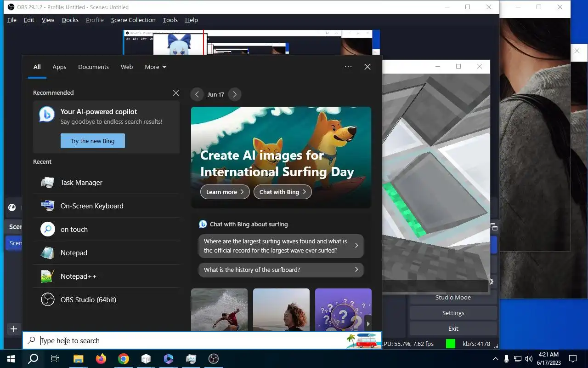
Task: Open the Windows Start menu
Action: (x=11, y=359)
